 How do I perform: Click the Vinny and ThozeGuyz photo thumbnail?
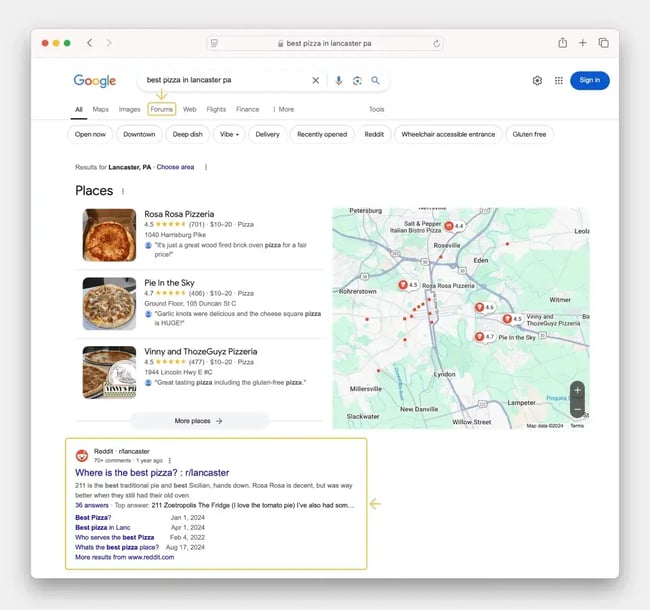coord(109,373)
